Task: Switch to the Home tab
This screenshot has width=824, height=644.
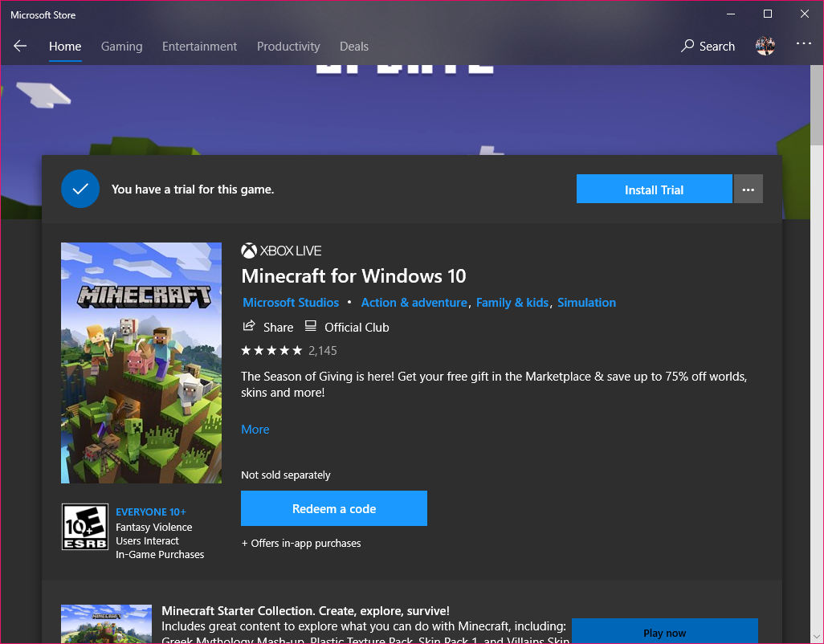Action: tap(65, 47)
